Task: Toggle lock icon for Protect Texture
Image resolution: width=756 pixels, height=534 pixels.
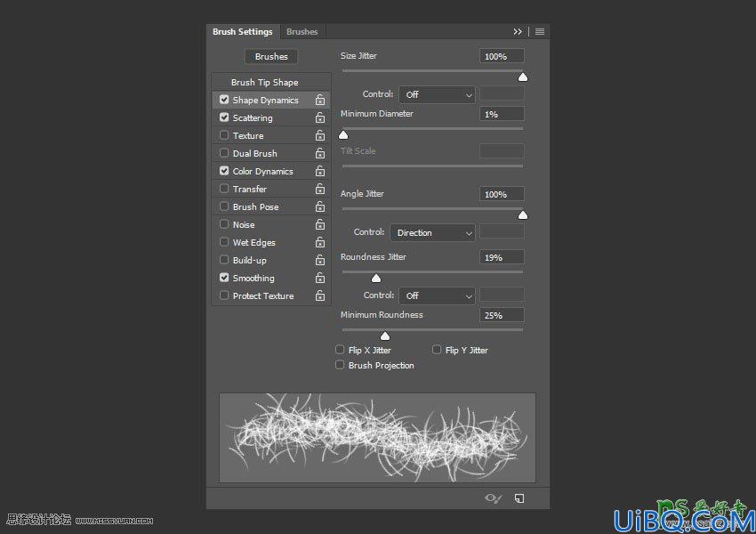Action: tap(320, 296)
